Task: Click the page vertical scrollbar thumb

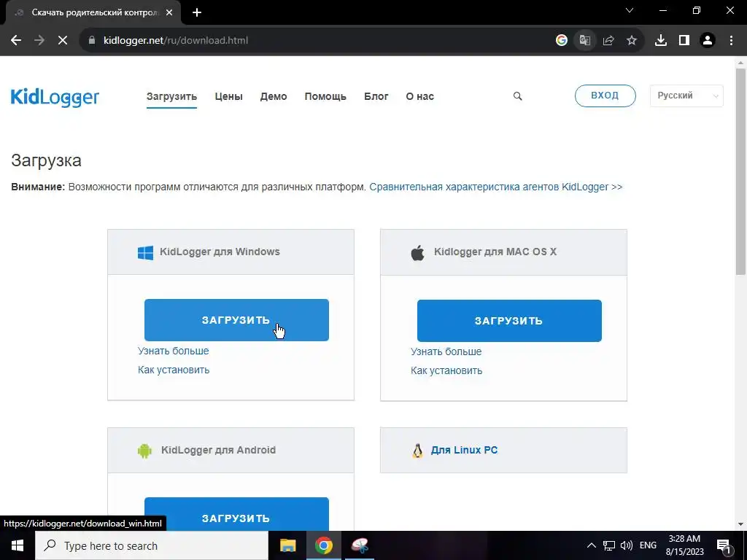Action: click(740, 171)
